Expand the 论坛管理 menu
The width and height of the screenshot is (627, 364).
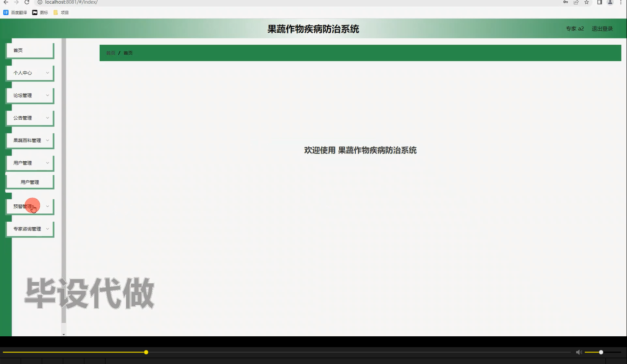point(29,95)
